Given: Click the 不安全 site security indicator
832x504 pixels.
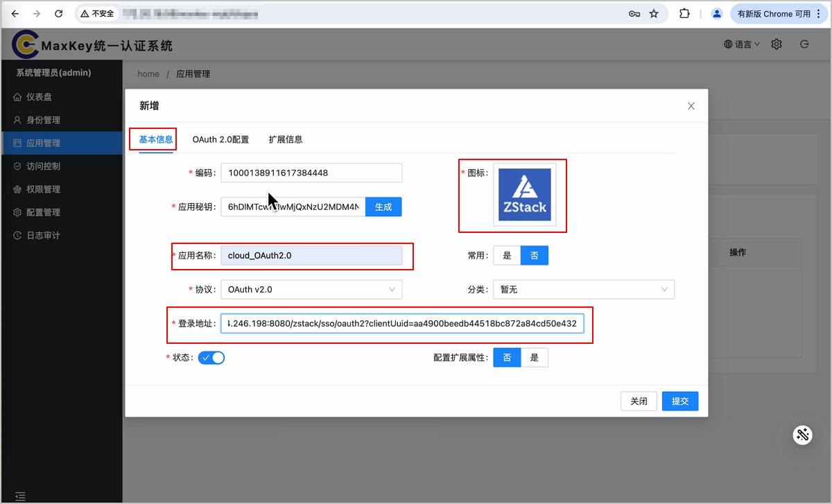Looking at the screenshot, I should coord(97,13).
